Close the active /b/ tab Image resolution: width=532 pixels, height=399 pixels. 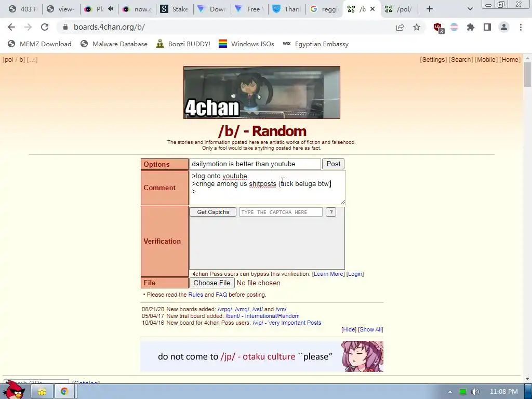tap(373, 9)
